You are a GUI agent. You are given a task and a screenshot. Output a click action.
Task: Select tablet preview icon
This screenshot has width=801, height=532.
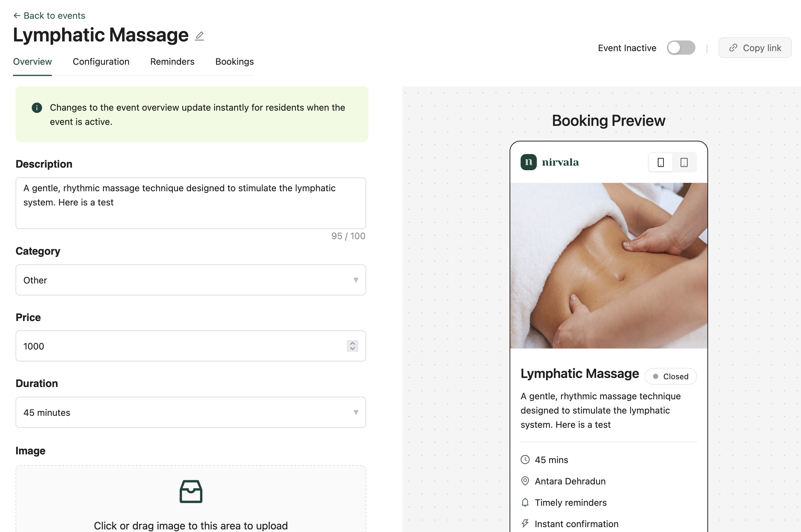[684, 162]
